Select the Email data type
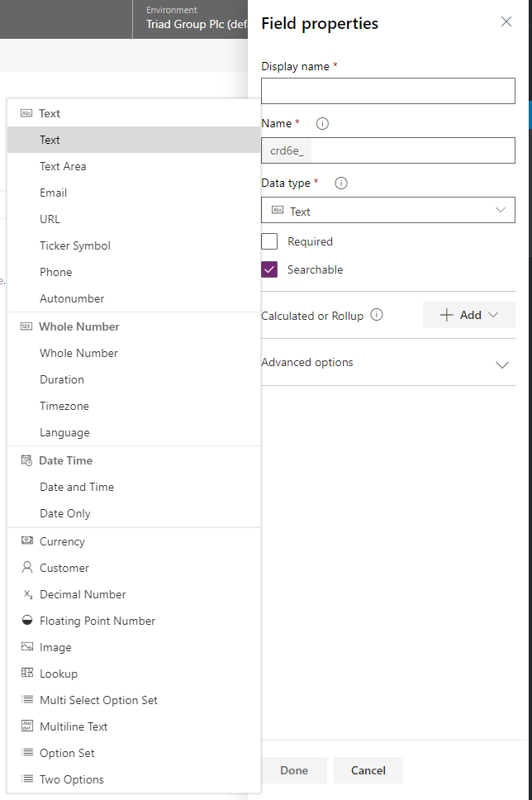The image size is (532, 800). pos(134,193)
